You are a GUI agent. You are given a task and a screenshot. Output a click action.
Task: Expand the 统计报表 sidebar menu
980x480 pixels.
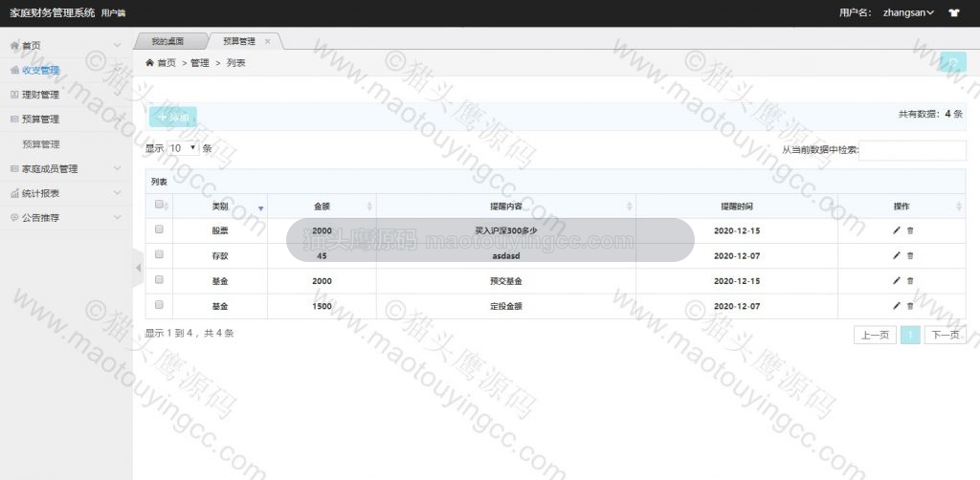[66, 193]
